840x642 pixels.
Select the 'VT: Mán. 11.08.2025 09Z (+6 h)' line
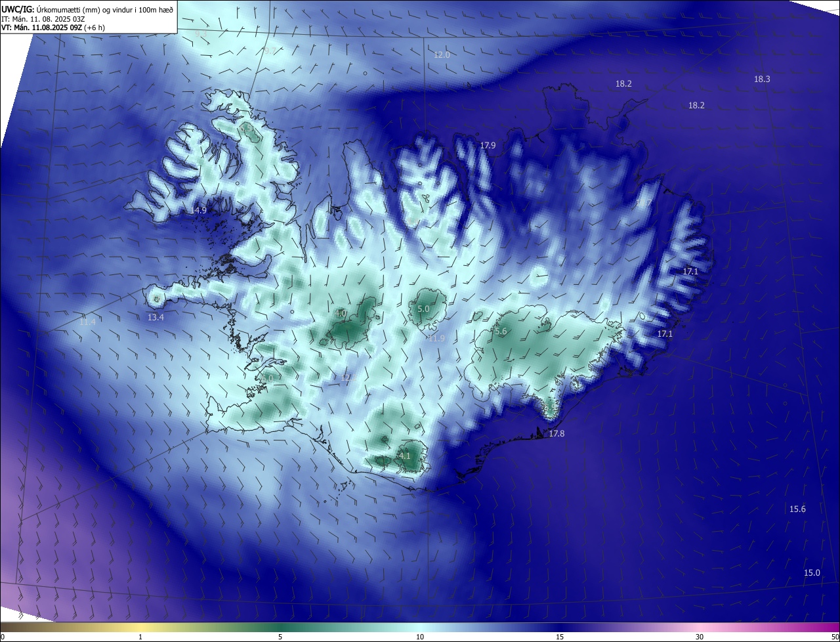click(53, 28)
